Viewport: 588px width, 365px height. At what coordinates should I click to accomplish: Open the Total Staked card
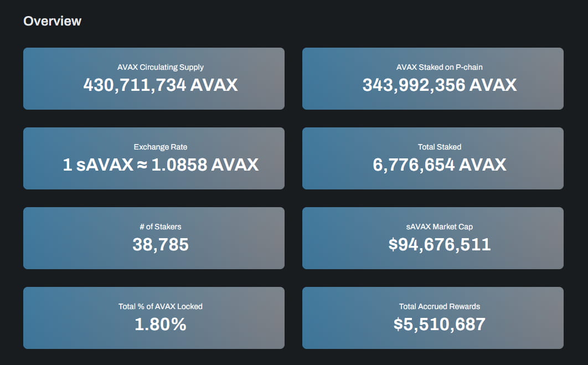(432, 158)
